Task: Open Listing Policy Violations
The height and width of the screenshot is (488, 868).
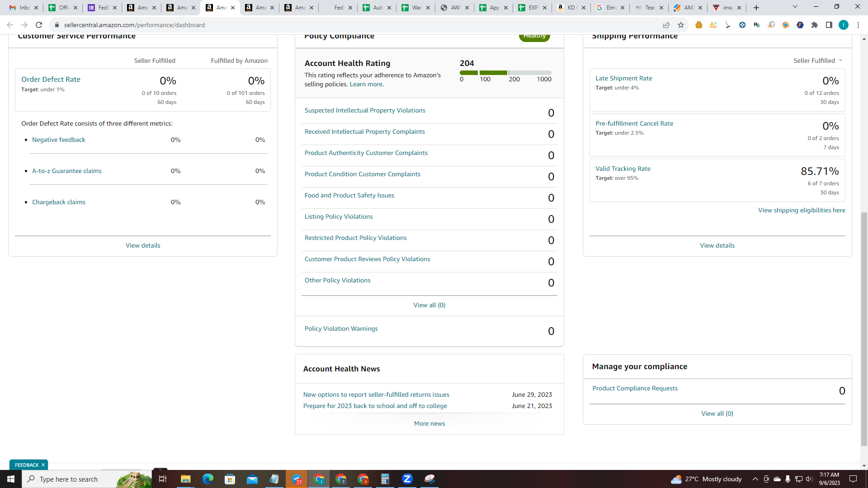Action: tap(339, 217)
